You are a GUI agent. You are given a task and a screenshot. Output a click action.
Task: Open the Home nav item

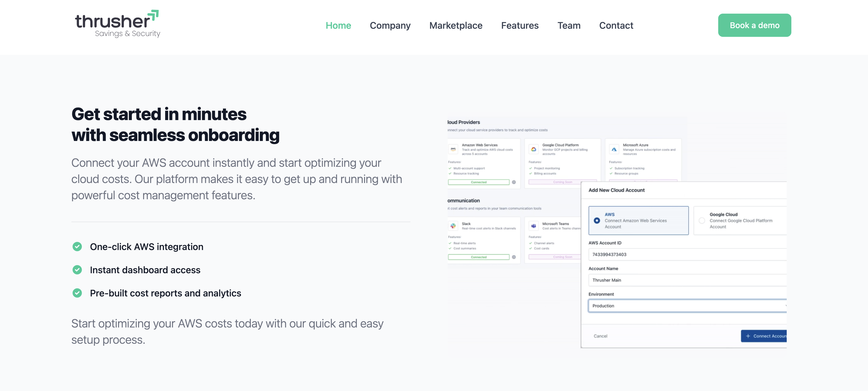(338, 25)
